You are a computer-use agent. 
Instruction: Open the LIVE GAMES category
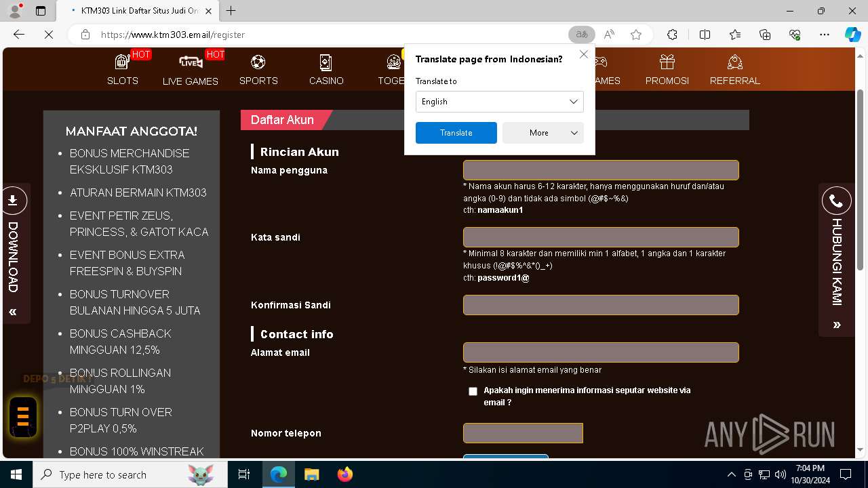tap(191, 70)
